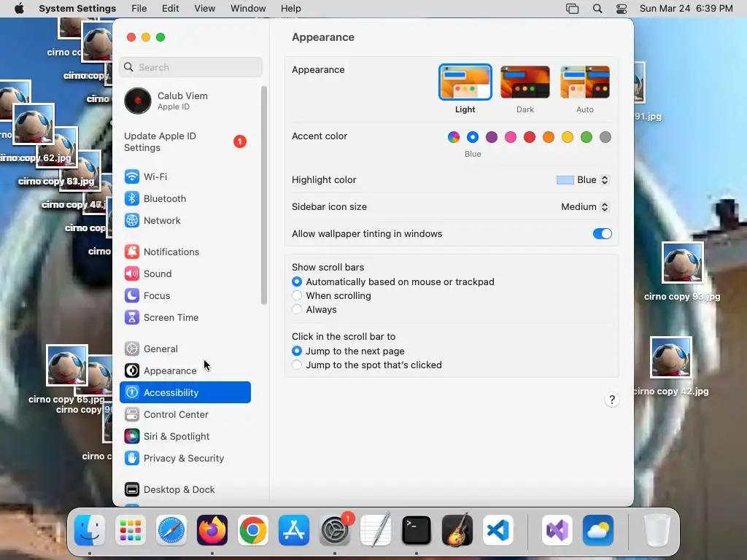Open the View menu
This screenshot has height=560, width=747.
pos(205,9)
